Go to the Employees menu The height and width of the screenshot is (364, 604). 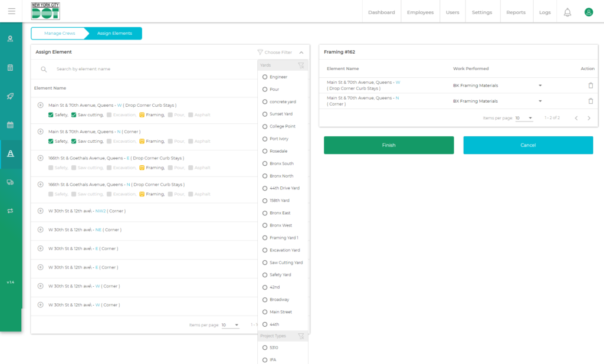420,12
